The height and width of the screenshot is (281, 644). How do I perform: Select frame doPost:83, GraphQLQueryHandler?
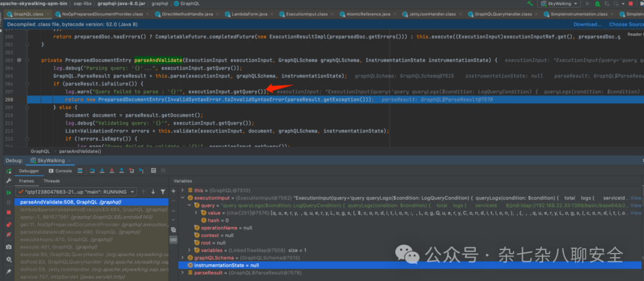[x=91, y=262]
